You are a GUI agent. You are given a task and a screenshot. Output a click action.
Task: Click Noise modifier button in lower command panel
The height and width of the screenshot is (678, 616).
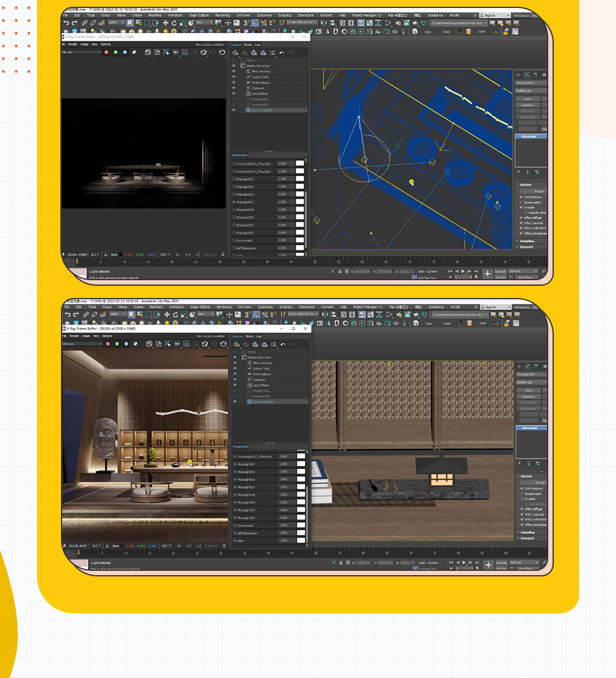(529, 390)
